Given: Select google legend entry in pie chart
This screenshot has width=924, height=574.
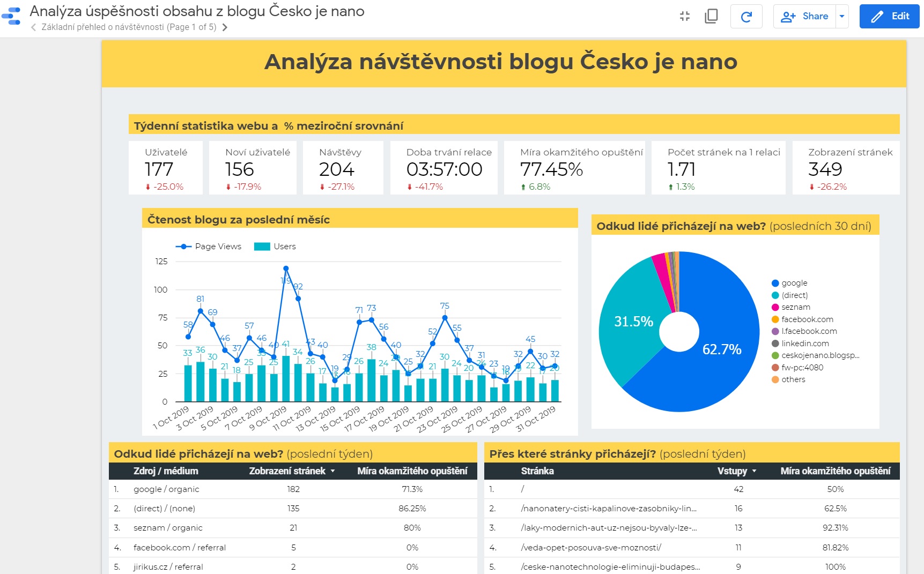Looking at the screenshot, I should click(x=794, y=283).
